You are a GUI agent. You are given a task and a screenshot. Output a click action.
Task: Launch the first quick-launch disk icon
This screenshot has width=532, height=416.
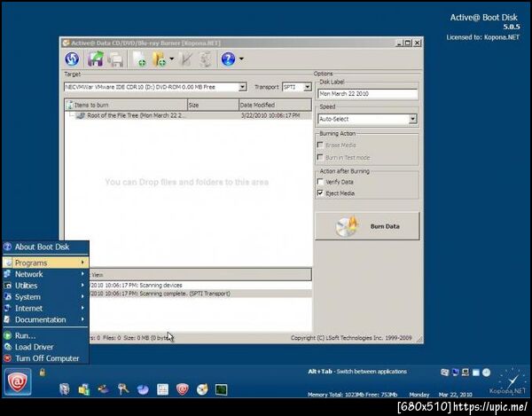click(65, 389)
